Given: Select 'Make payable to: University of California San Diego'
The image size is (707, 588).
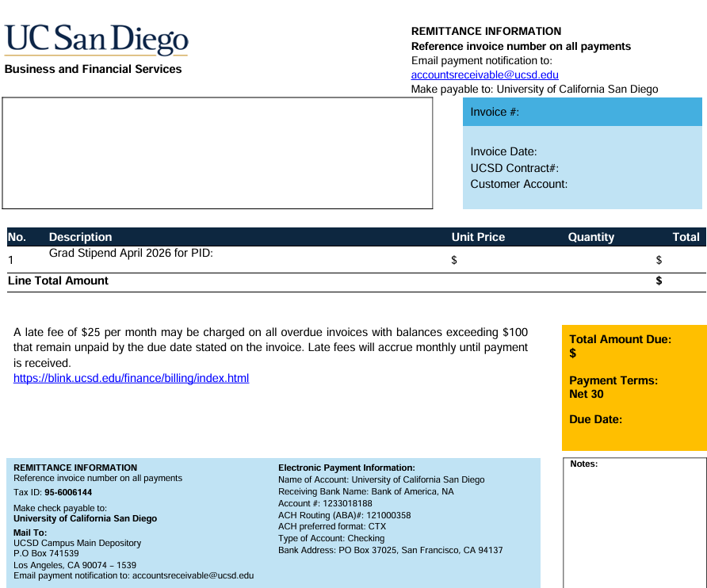Looking at the screenshot, I should click(x=534, y=90).
